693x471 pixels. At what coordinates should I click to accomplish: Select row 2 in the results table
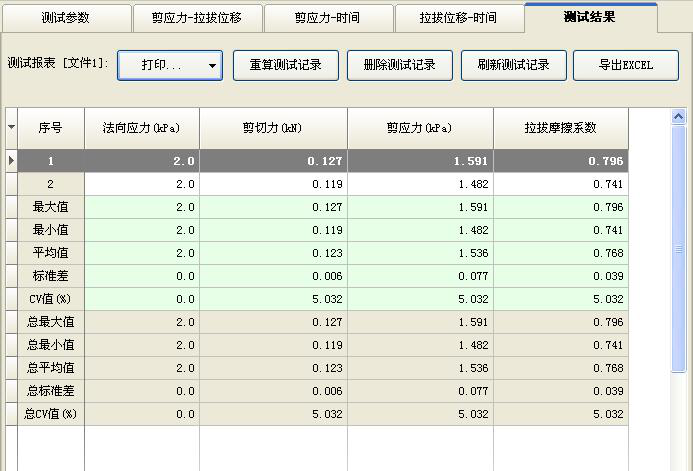click(x=50, y=184)
